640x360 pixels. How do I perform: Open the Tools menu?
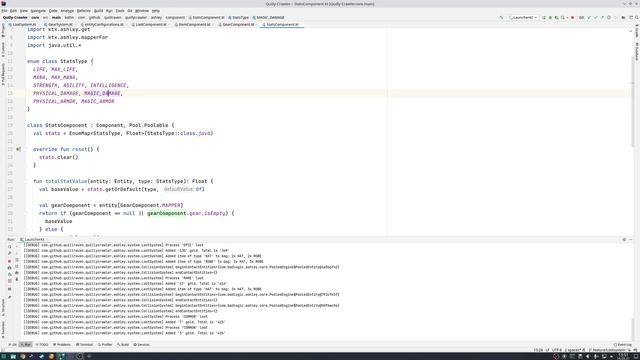[120, 11]
